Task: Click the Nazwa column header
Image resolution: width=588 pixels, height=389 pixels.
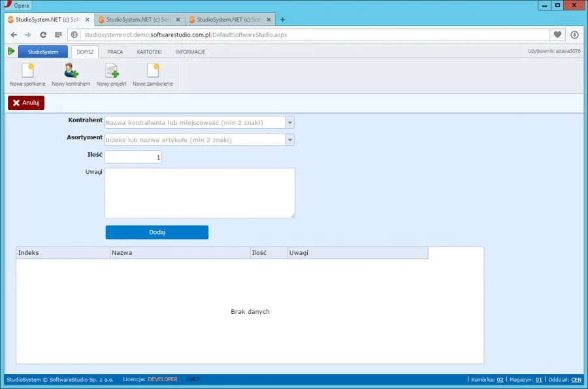Action: [180, 253]
